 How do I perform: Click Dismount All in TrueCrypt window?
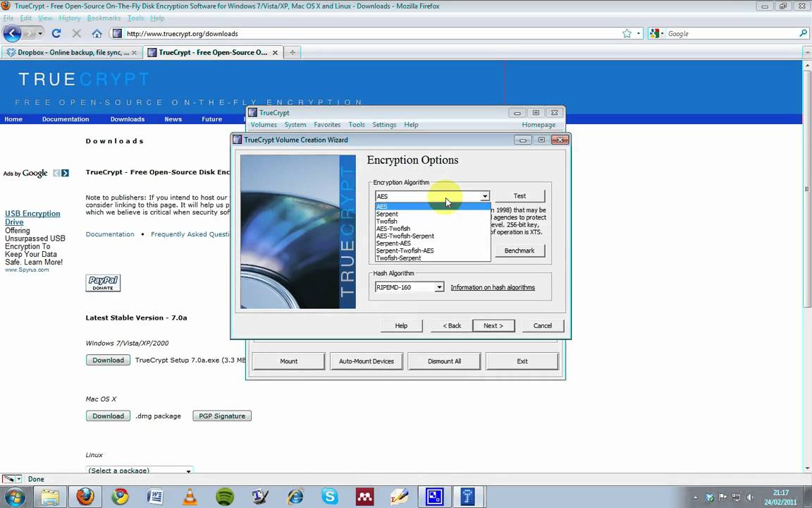click(x=444, y=361)
